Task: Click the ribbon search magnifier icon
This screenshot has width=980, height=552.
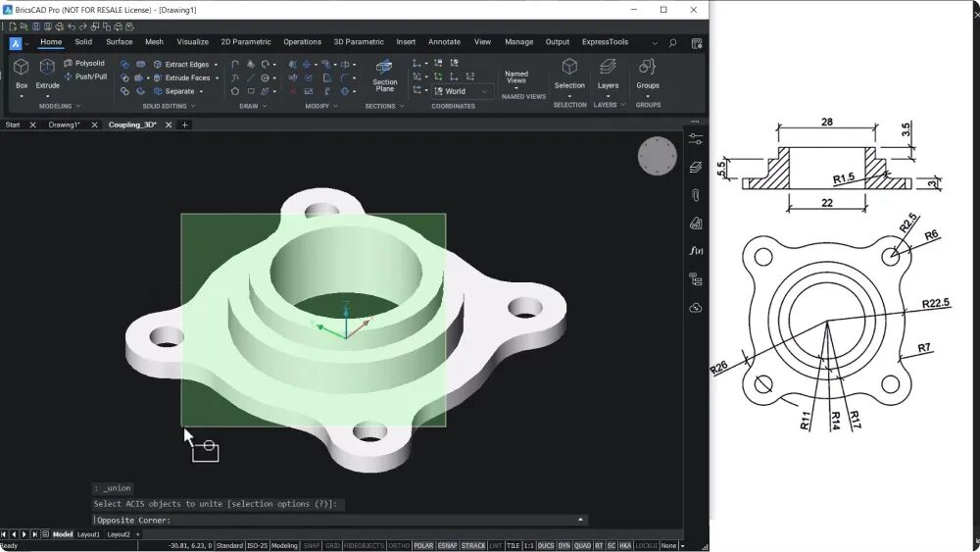Action: click(x=672, y=43)
